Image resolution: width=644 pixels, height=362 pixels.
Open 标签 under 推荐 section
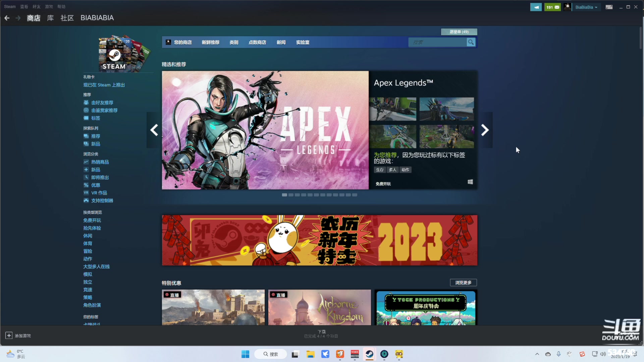(96, 118)
